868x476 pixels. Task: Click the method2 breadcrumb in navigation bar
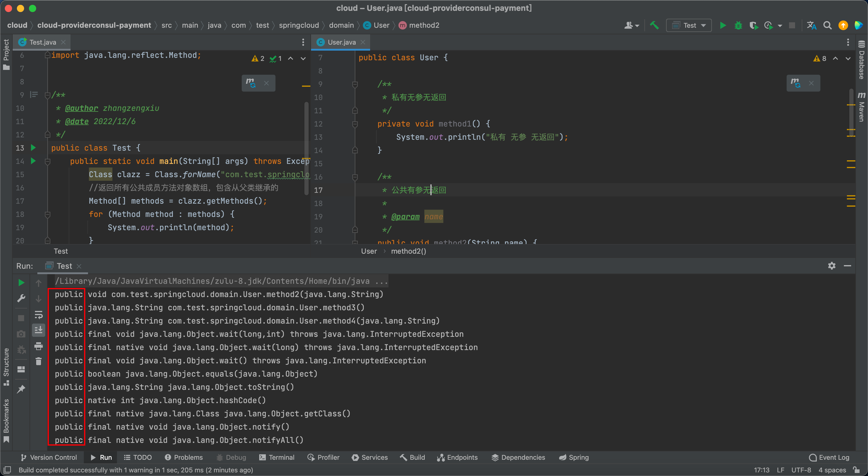tap(419, 25)
